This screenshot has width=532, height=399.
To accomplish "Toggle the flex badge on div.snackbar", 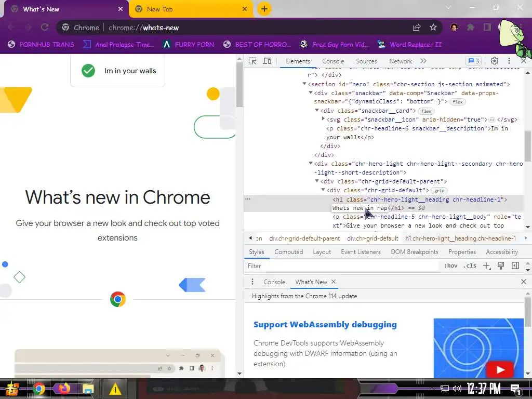I will click(x=458, y=102).
